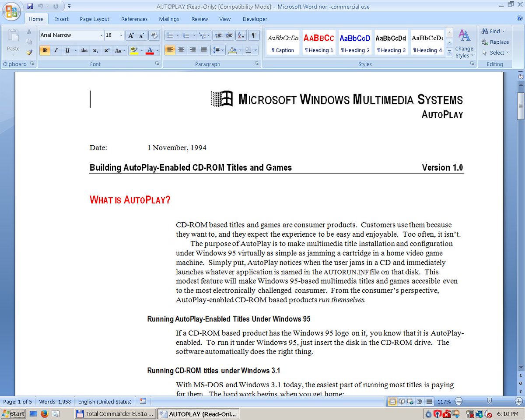Click the Start button
Image resolution: width=525 pixels, height=420 pixels.
(x=14, y=413)
